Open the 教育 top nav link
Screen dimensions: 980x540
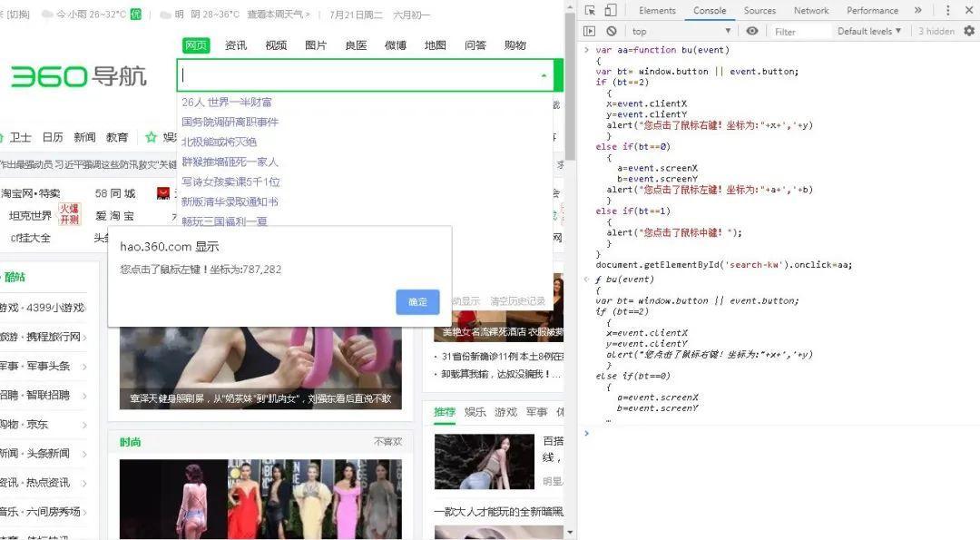pyautogui.click(x=117, y=137)
